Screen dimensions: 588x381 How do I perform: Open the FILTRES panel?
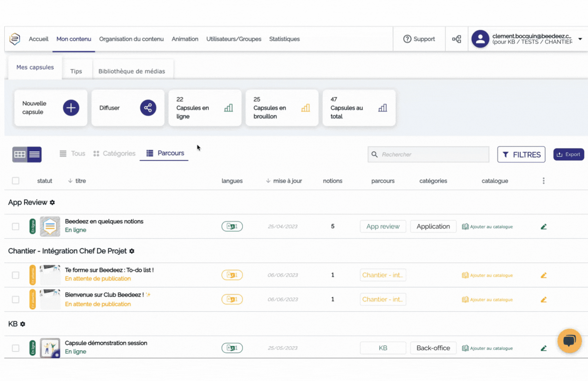coord(521,155)
